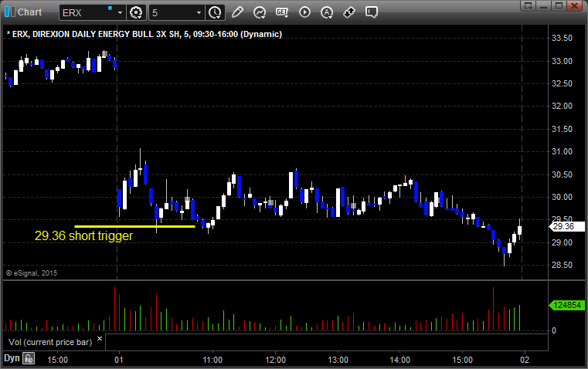
Task: Close the Chart window
Action: tap(574, 5)
